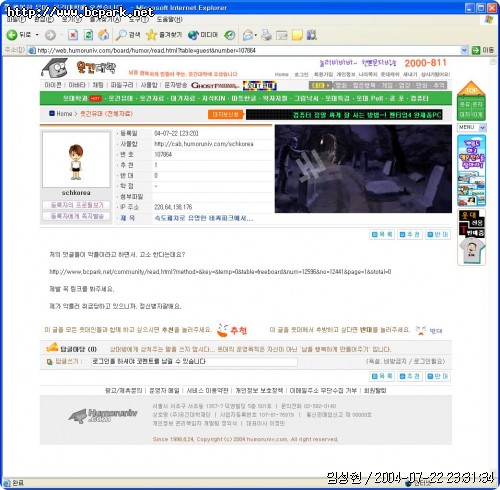Image resolution: width=500 pixels, height=490 pixels.
Task: Click the large orange 추천 face icon
Action: (x=232, y=330)
